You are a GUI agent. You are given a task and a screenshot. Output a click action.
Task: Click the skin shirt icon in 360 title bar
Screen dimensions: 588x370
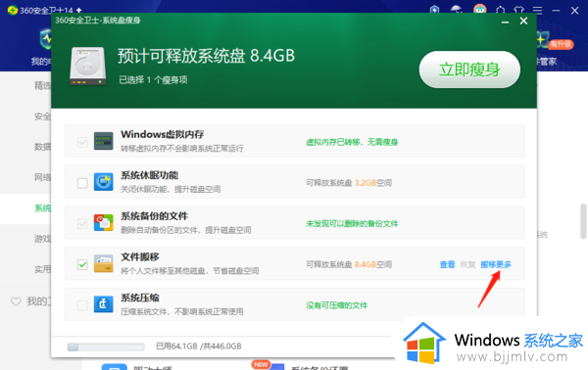519,10
